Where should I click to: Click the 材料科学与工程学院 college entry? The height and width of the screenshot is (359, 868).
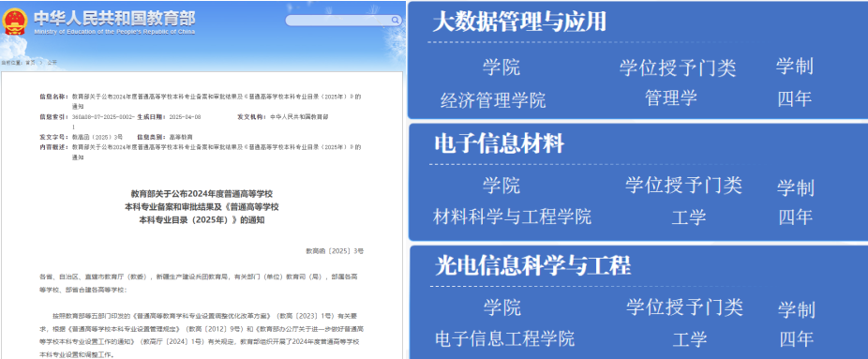pyautogui.click(x=512, y=217)
